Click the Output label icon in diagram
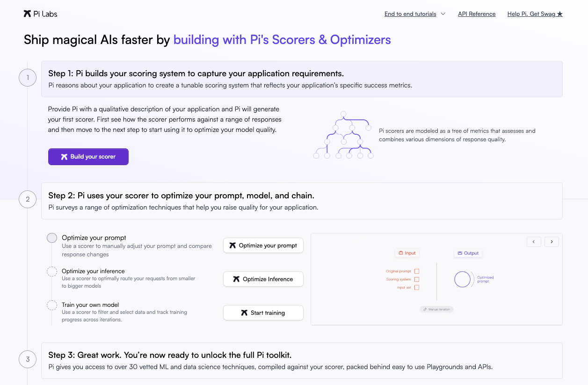 click(x=460, y=253)
